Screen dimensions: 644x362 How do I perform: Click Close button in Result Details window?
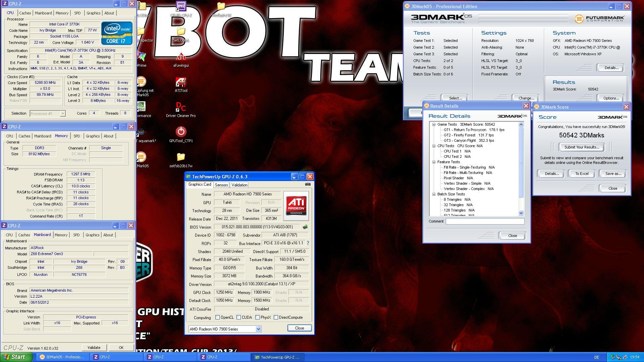pos(512,236)
